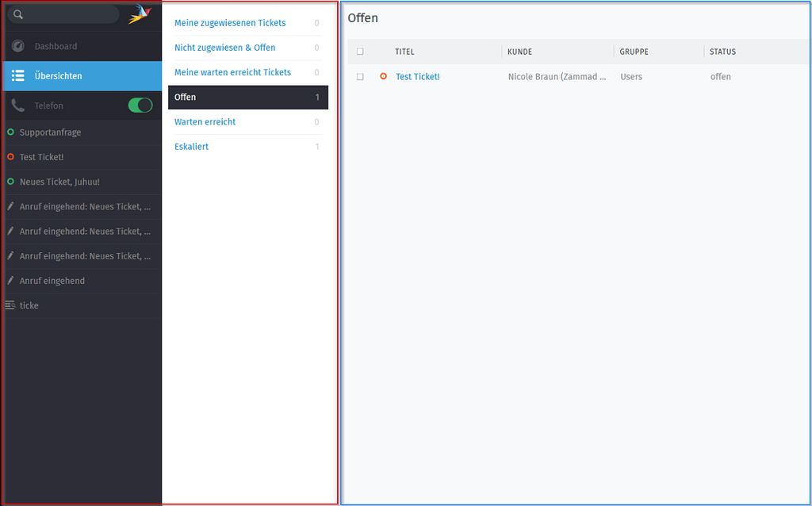Click the Zammad hummingbird logo
Screen dimensions: 812x506
[139, 13]
